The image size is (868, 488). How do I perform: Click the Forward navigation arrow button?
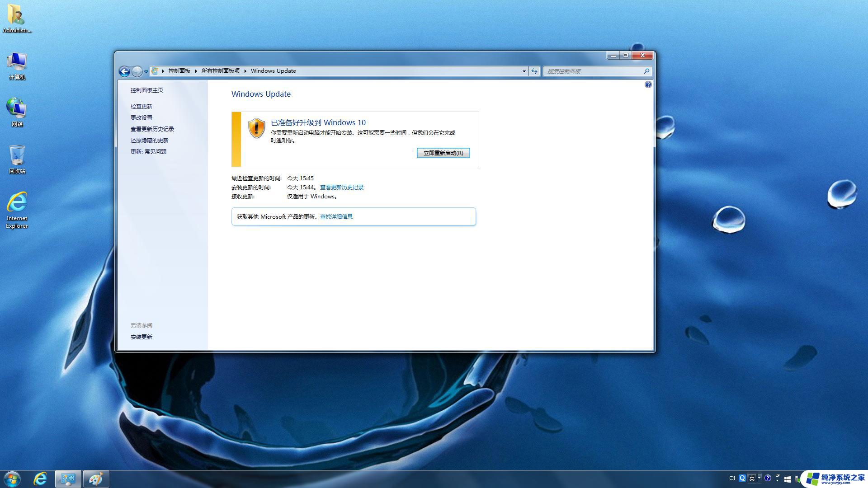coord(137,71)
